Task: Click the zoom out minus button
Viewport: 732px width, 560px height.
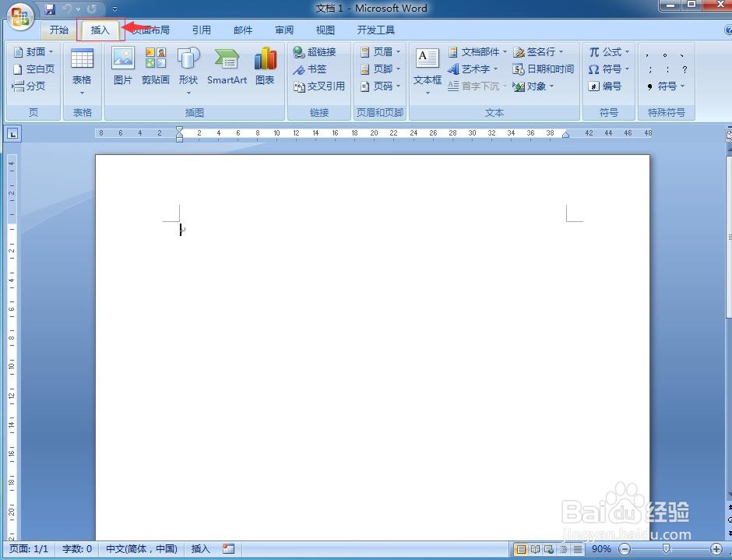Action: 625,549
